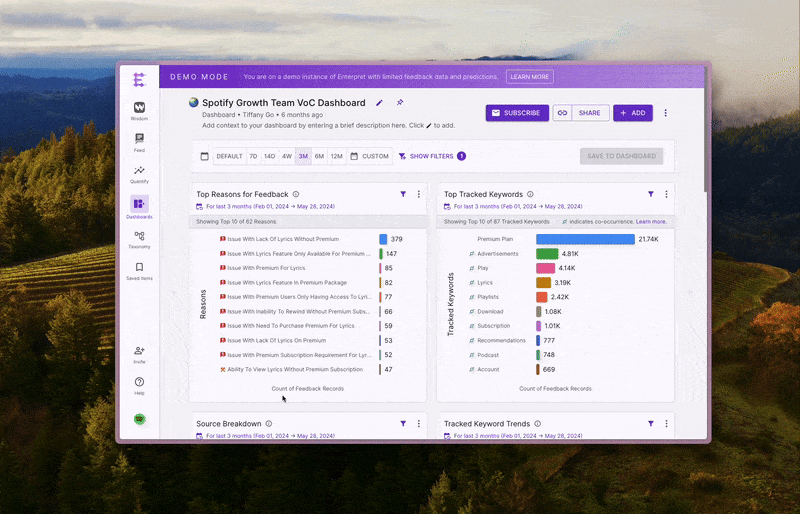This screenshot has width=800, height=514.
Task: Open the co-occurrence Learn more link
Action: 651,222
